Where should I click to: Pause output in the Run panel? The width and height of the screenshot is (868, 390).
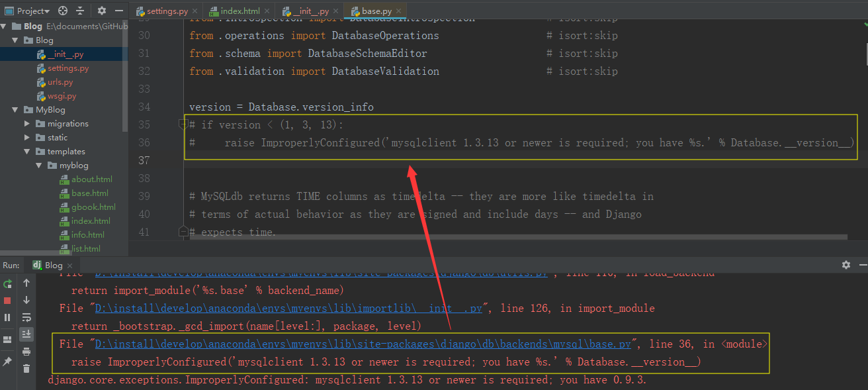pos(8,318)
